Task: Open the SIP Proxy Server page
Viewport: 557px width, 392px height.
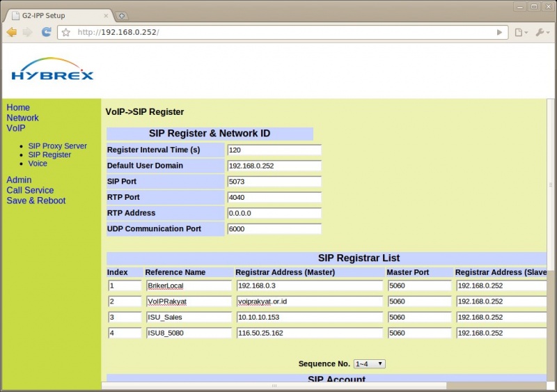Action: 57,146
